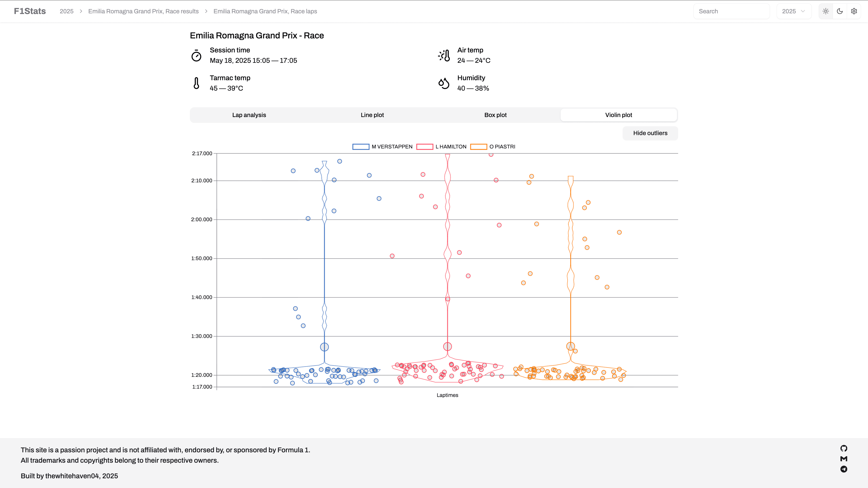Click the Humidity droplets icon

pyautogui.click(x=444, y=83)
